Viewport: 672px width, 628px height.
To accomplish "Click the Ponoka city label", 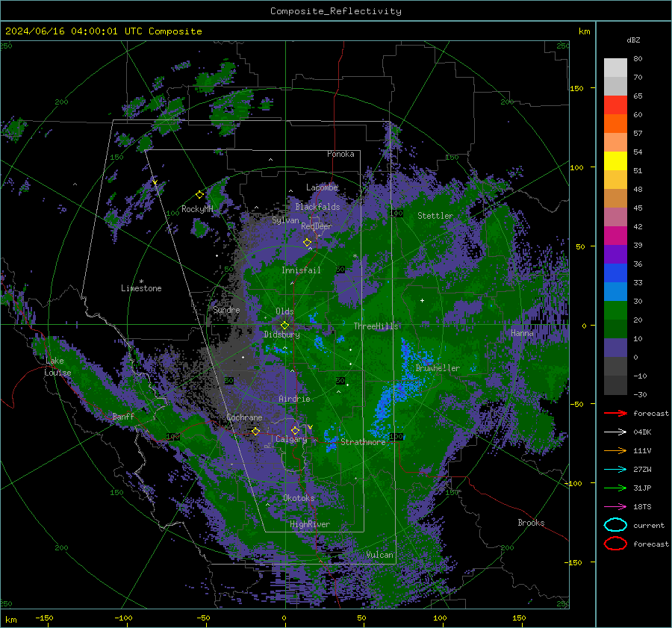I will 340,154.
